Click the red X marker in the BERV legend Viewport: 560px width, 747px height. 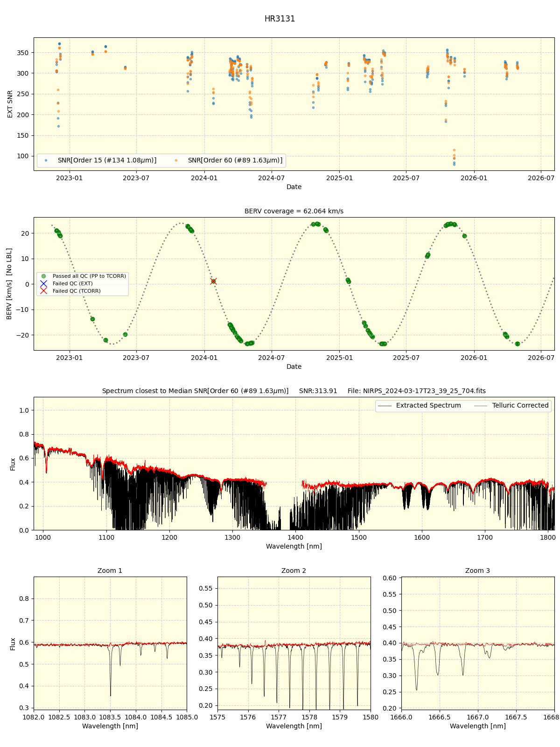tap(43, 291)
